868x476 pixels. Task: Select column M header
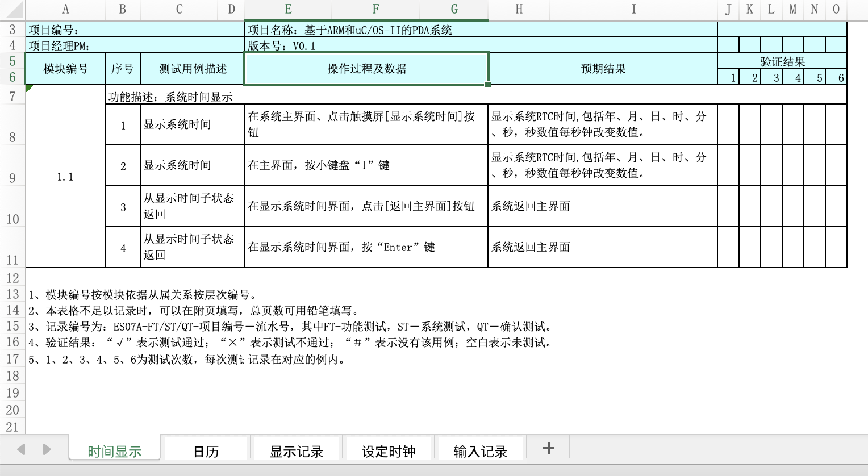click(793, 9)
